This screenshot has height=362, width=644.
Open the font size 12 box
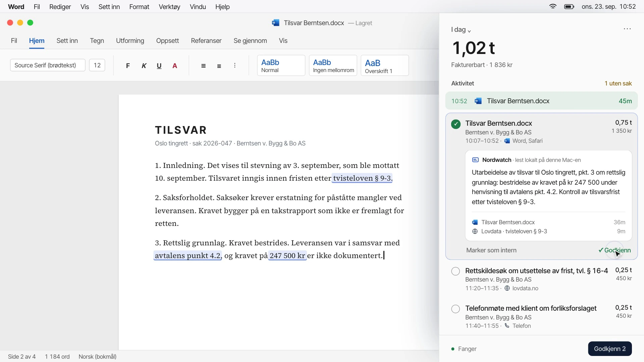(x=97, y=65)
